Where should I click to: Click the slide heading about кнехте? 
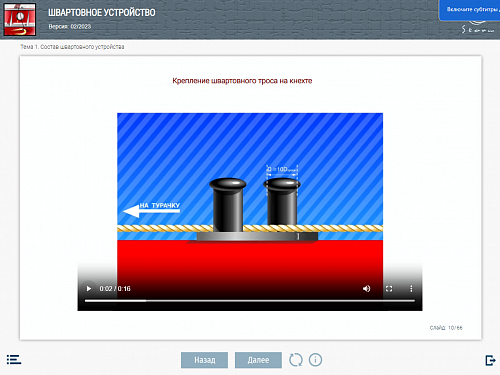tap(242, 81)
